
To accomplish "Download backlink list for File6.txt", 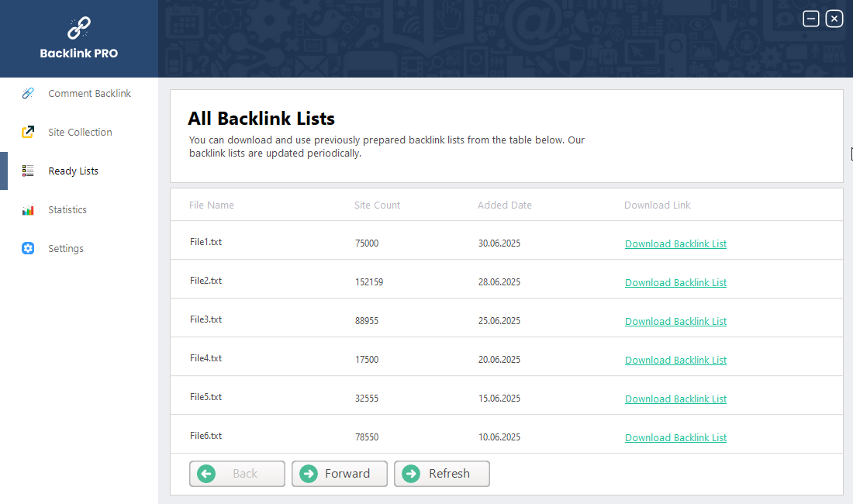I will [x=675, y=438].
